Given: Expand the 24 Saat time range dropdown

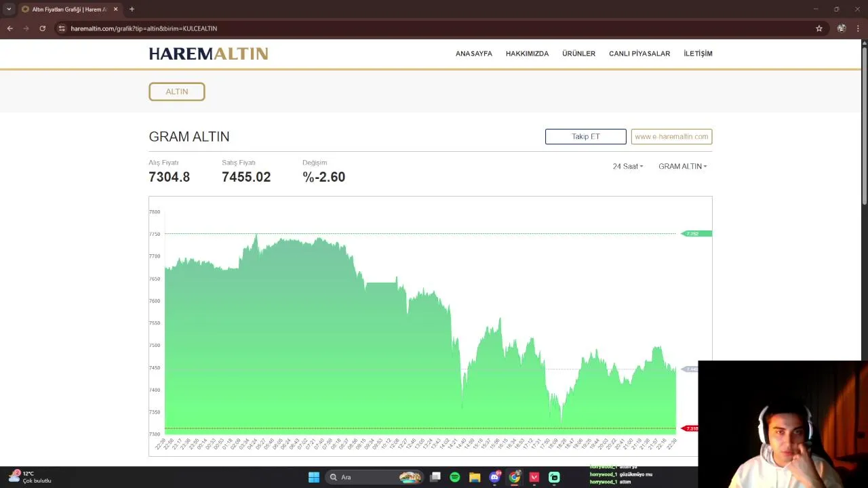Looking at the screenshot, I should (x=628, y=166).
